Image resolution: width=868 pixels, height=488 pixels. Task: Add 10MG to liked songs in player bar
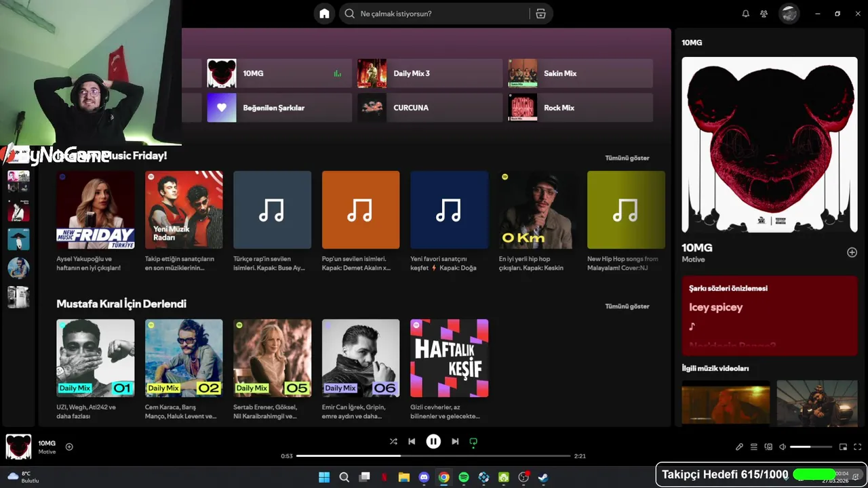(69, 447)
